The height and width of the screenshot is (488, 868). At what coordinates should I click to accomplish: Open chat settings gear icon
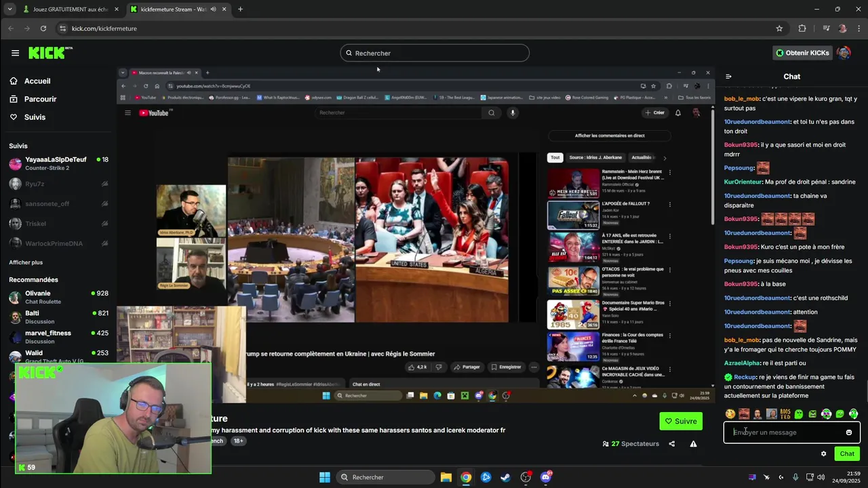click(824, 454)
